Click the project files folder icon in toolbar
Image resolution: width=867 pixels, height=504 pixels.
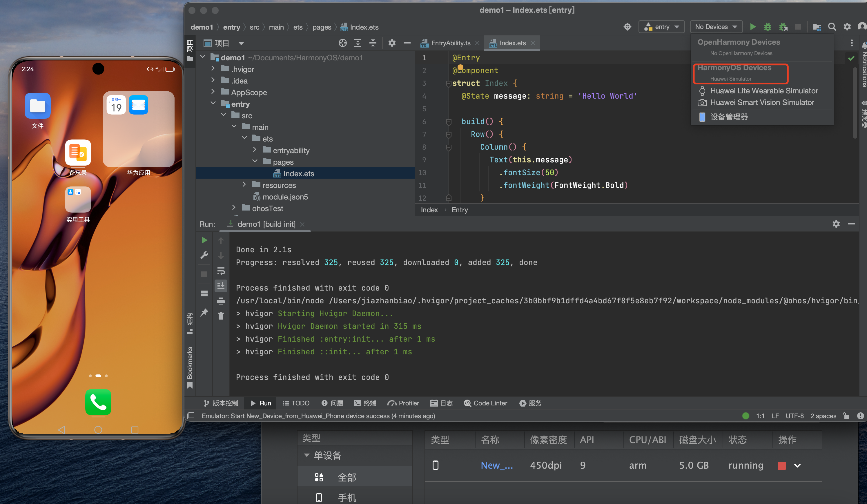(x=817, y=27)
